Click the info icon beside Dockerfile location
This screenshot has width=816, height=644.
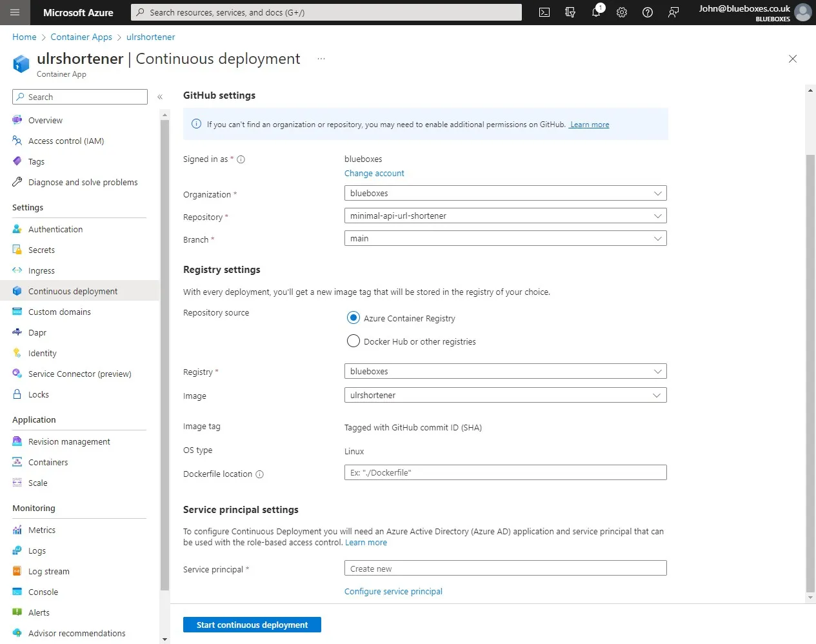pos(260,474)
